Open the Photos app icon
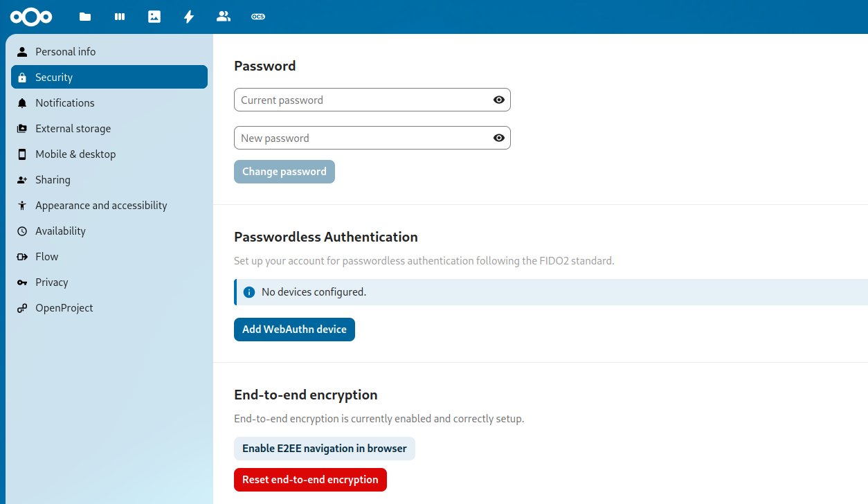Viewport: 868px width, 504px height. click(x=154, y=17)
